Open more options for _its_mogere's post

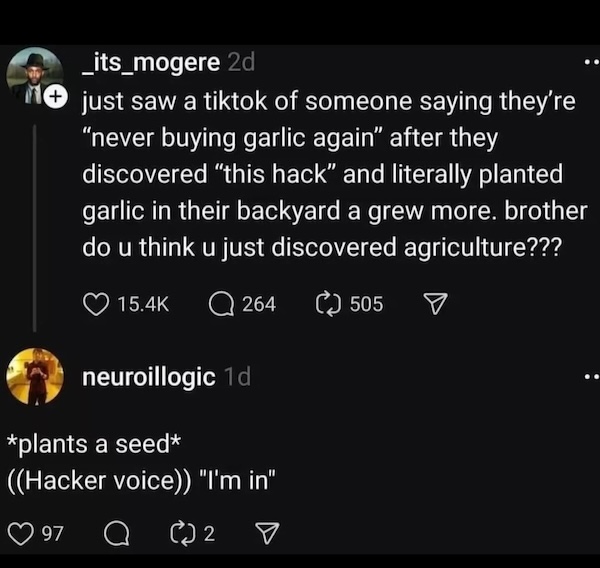[592, 62]
